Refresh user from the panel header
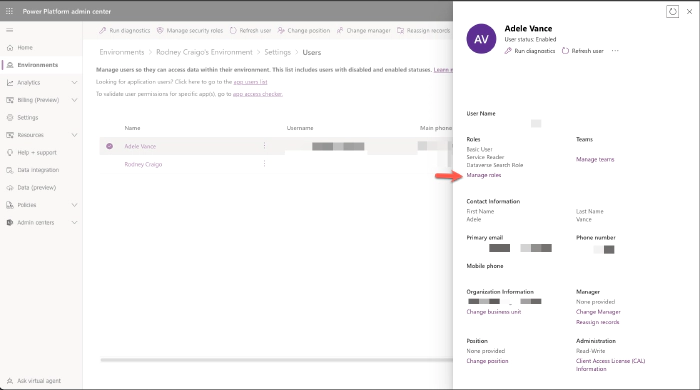 tap(583, 51)
